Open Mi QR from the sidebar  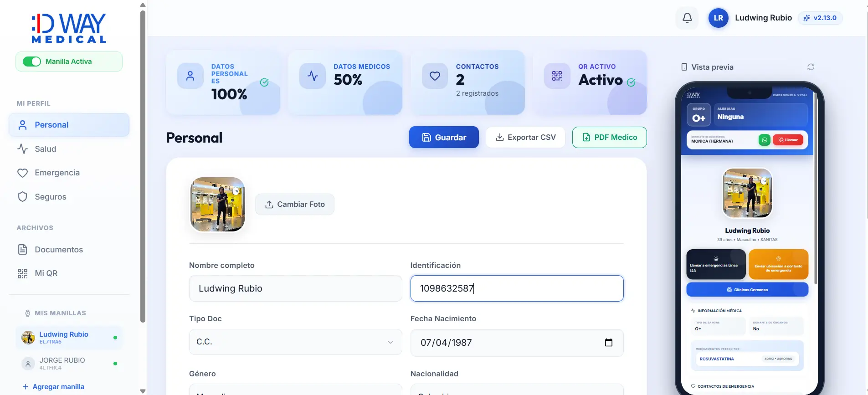click(x=46, y=273)
